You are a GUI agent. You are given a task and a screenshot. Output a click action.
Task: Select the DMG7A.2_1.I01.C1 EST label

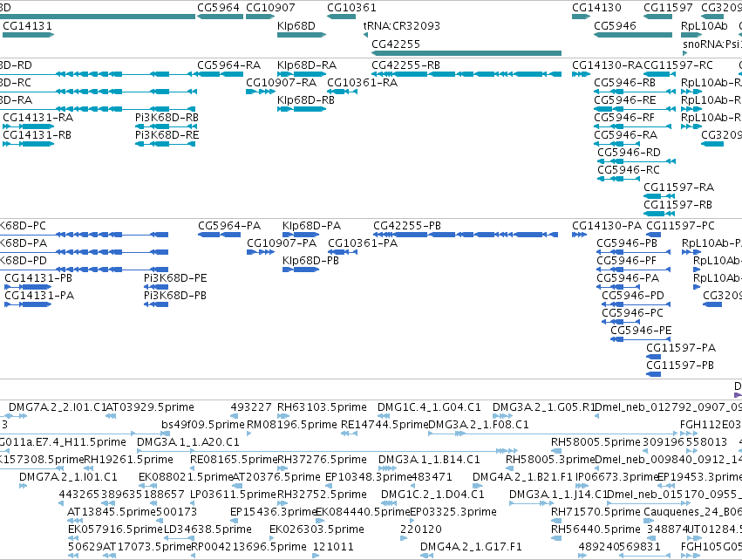68,477
